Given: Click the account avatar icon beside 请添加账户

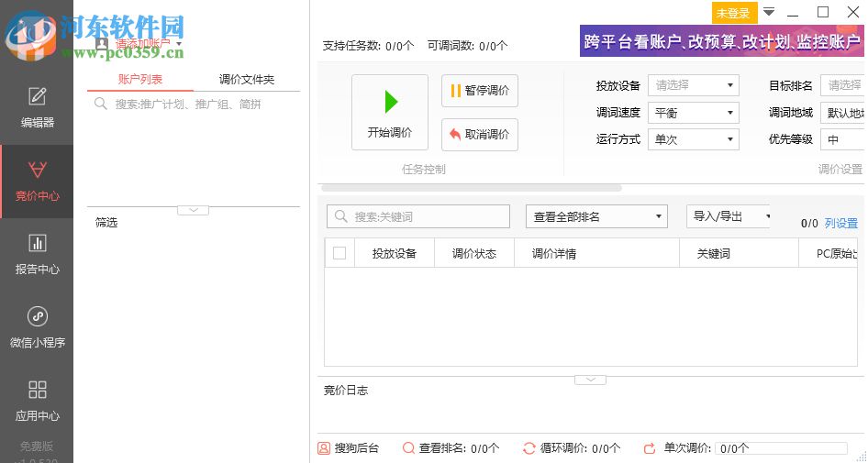Looking at the screenshot, I should click(102, 43).
